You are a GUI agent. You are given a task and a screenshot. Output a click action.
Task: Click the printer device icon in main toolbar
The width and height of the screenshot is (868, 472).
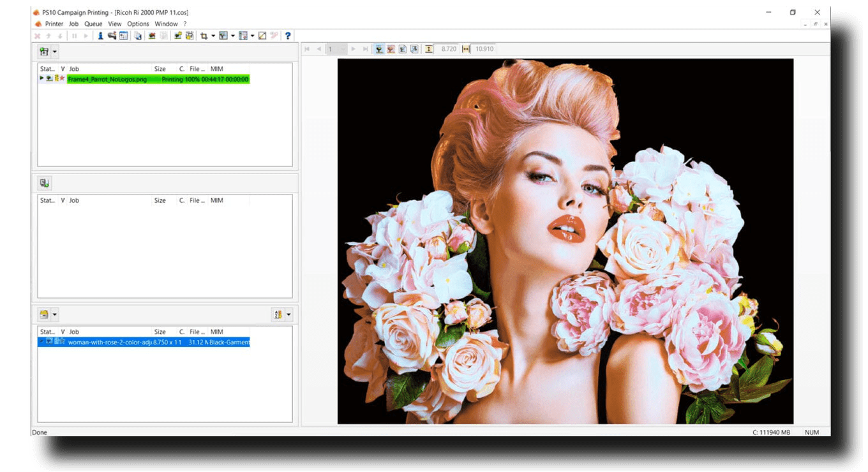point(112,36)
